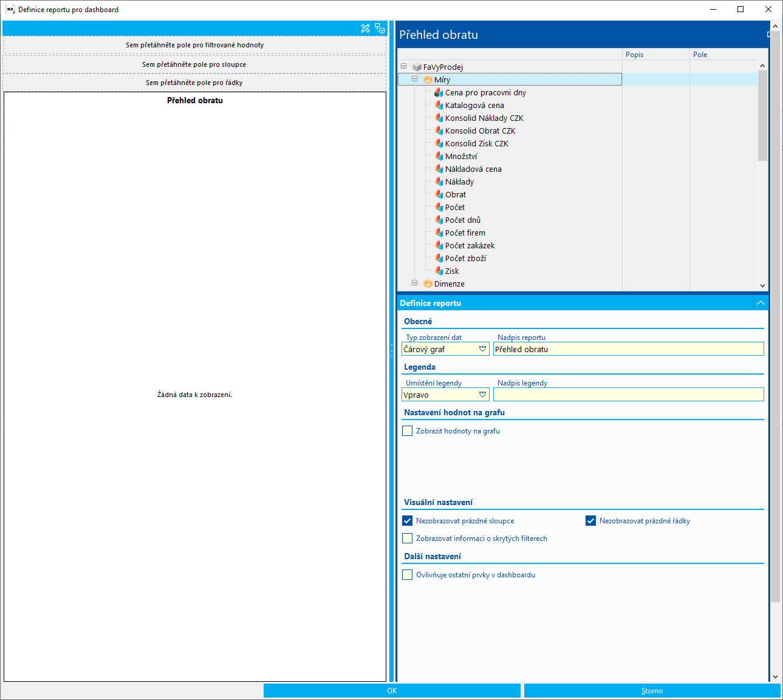Select the Konsolid Obrat CZK tree row
The height and width of the screenshot is (700, 783).
pyautogui.click(x=578, y=131)
